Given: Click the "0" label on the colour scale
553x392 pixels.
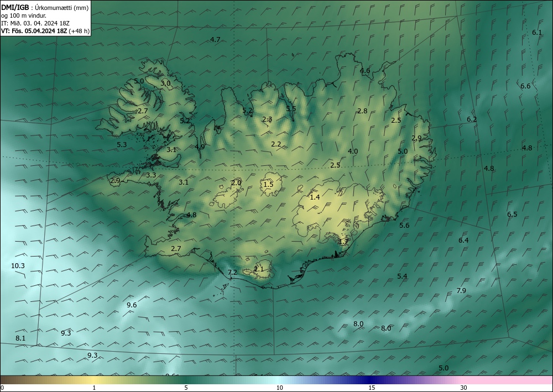Looking at the screenshot, I should pyautogui.click(x=2, y=388).
